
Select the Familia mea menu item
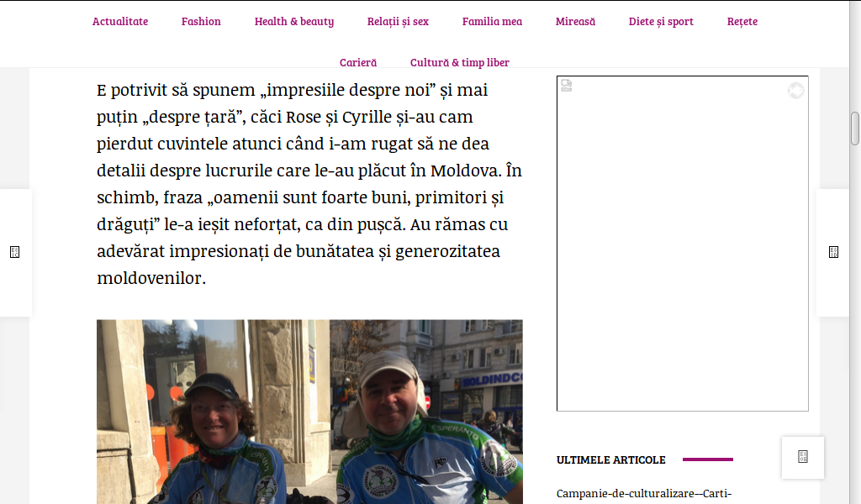pos(492,21)
